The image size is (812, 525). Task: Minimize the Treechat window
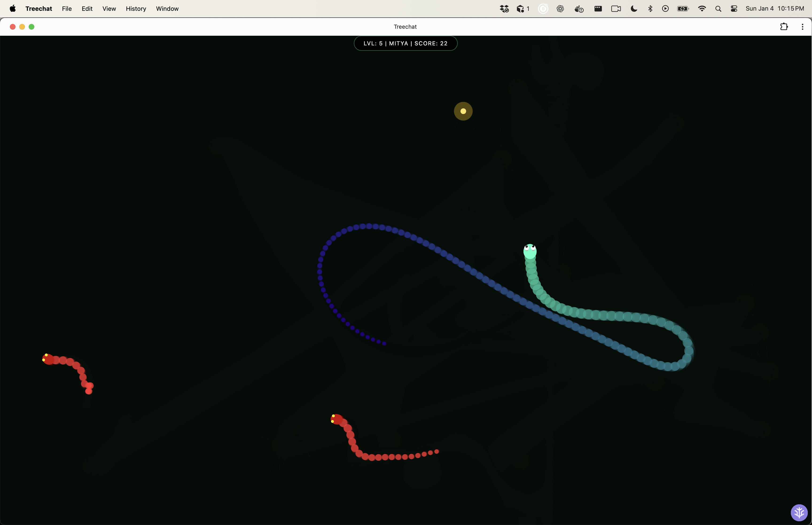(x=22, y=27)
